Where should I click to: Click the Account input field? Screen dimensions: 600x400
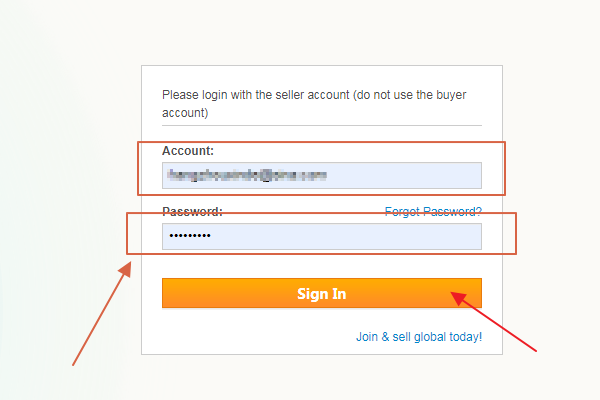click(x=322, y=176)
